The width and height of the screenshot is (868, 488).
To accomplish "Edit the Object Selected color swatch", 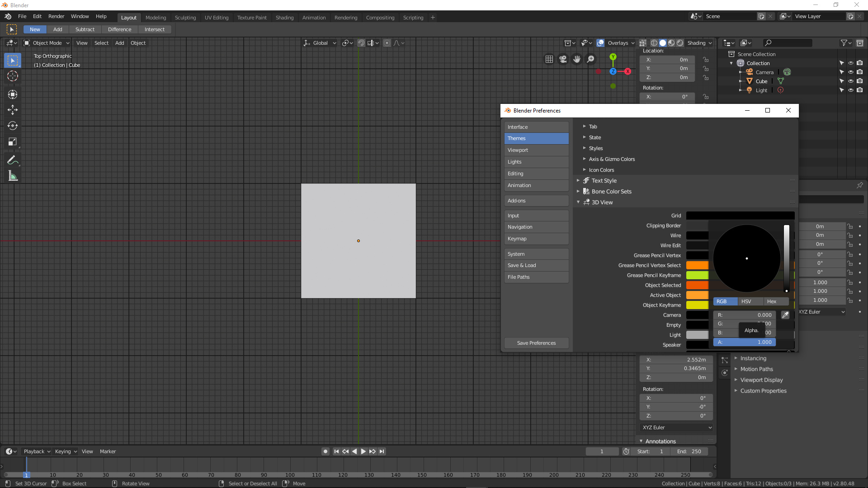I will click(696, 285).
